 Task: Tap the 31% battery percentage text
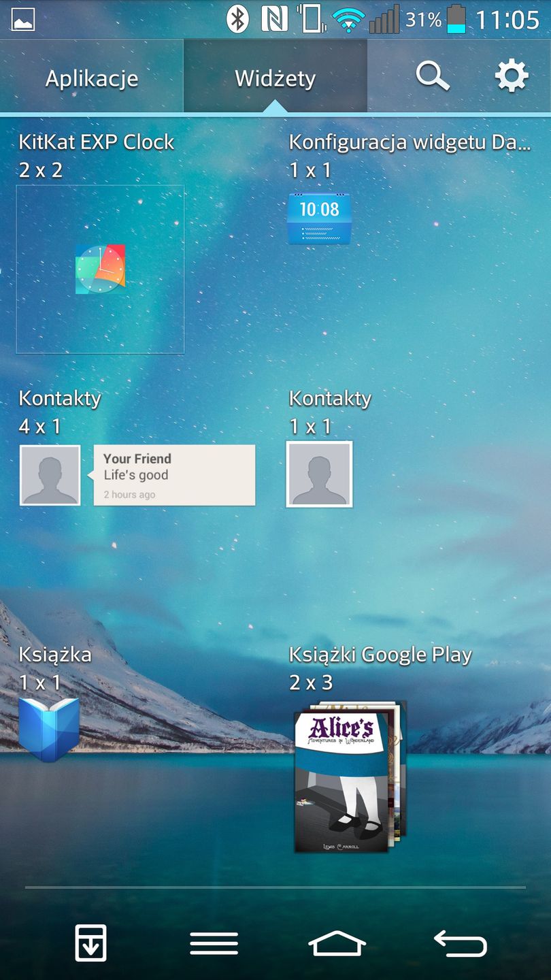coord(424,20)
